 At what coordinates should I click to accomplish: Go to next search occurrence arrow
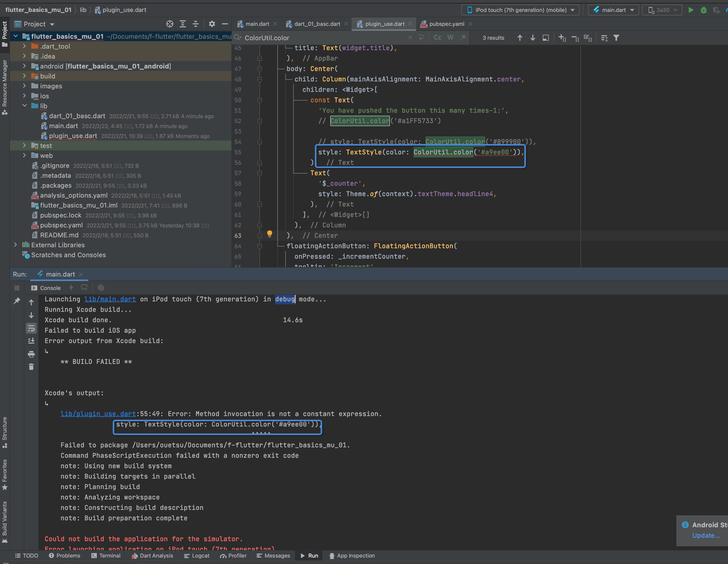point(533,38)
